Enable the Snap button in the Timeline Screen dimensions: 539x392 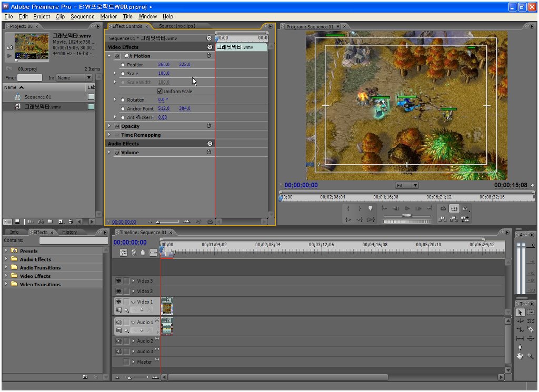point(124,253)
